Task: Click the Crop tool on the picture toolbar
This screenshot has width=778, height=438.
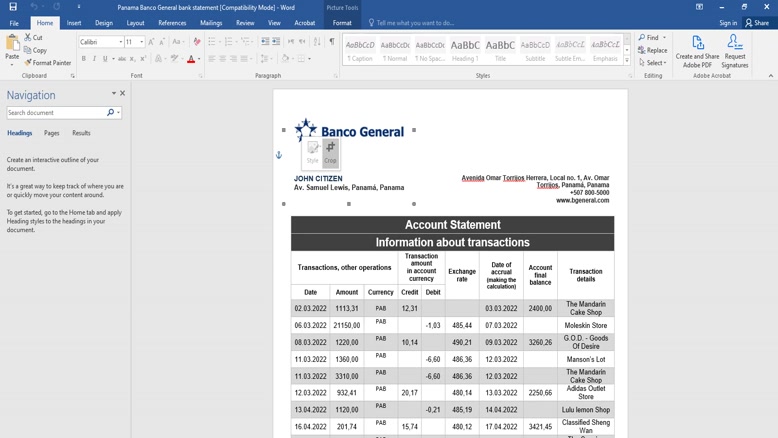Action: [330, 152]
